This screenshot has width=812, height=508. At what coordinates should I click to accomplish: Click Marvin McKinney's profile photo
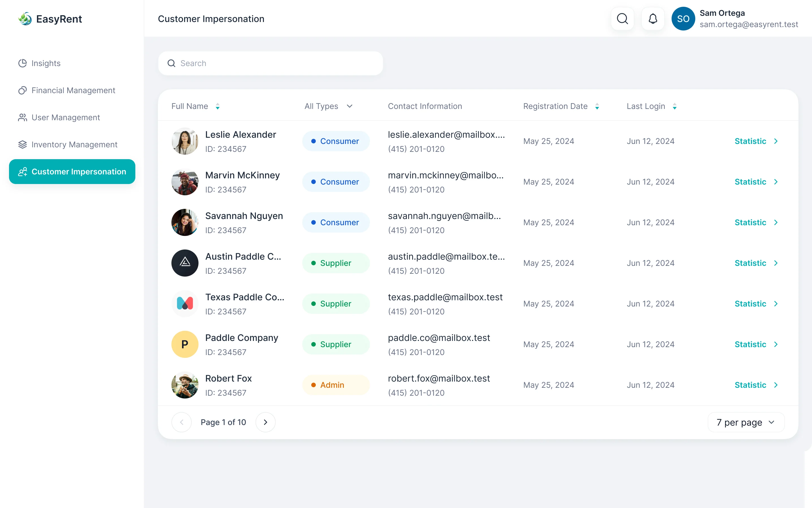pos(185,182)
